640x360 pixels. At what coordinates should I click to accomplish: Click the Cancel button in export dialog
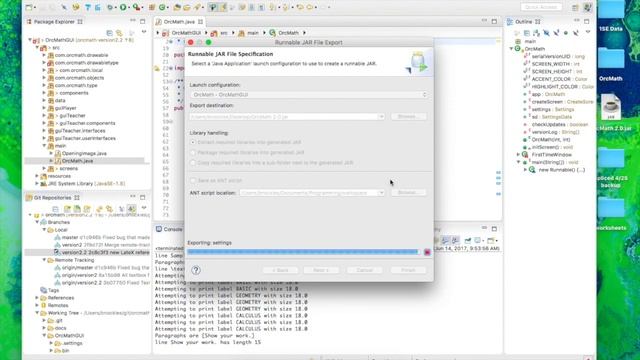364,270
